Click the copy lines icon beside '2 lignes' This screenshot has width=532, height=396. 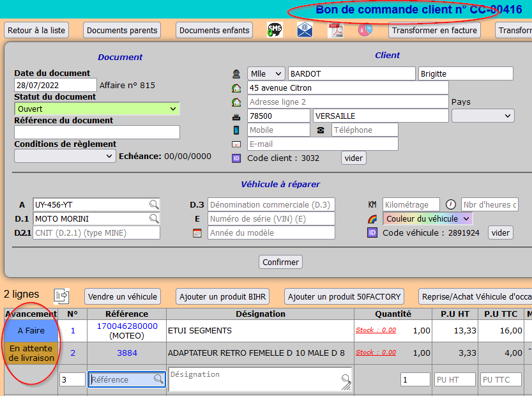[61, 295]
